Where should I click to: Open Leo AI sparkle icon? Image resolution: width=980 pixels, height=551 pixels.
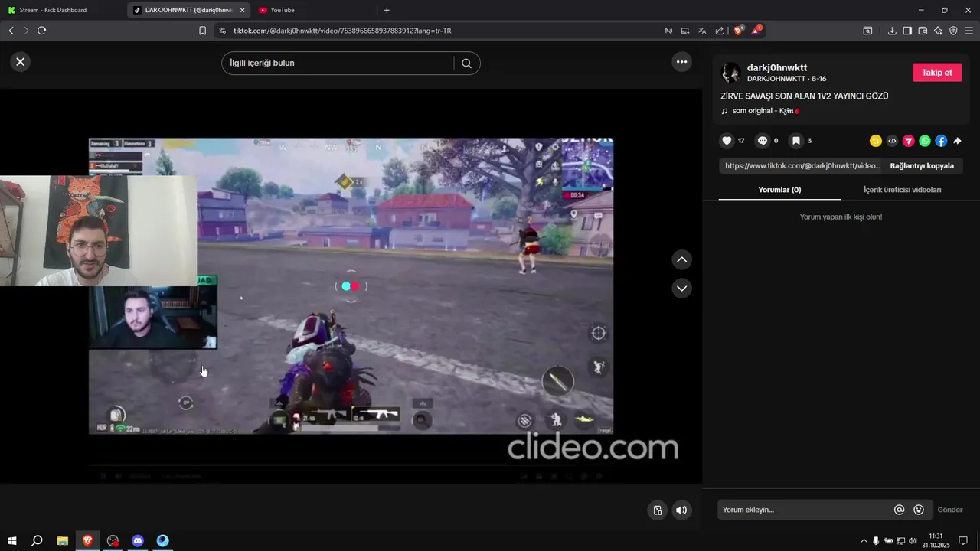click(938, 31)
